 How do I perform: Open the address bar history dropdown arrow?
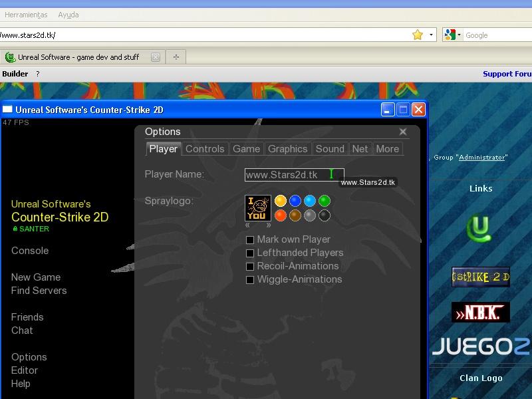coord(431,35)
